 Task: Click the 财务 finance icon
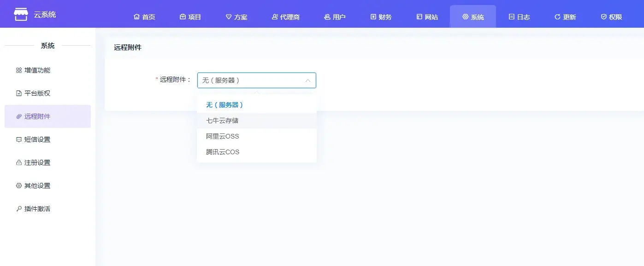(x=373, y=17)
